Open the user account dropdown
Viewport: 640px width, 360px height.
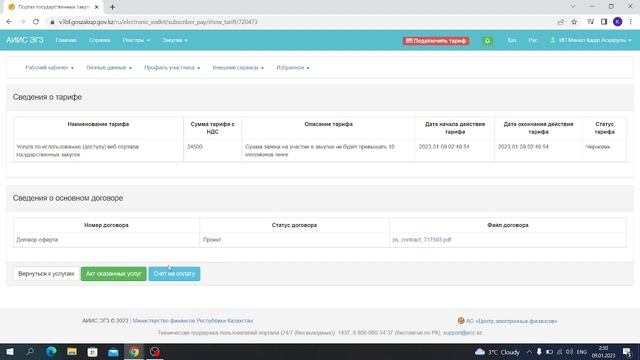point(591,40)
